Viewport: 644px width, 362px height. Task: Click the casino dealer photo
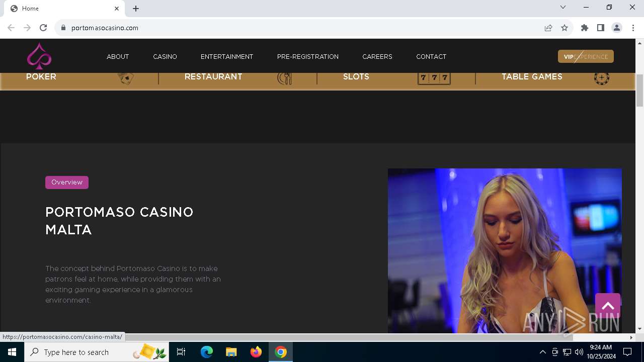coord(505,251)
